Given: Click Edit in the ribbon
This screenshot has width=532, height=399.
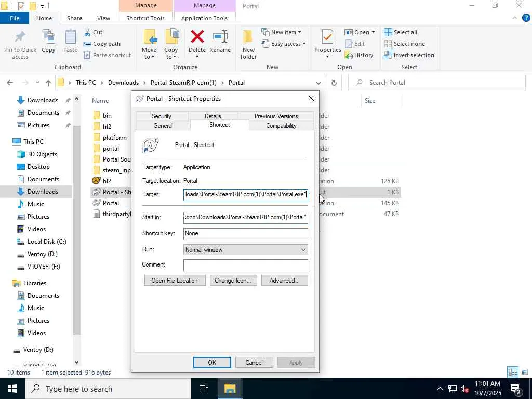Looking at the screenshot, I should point(355,44).
